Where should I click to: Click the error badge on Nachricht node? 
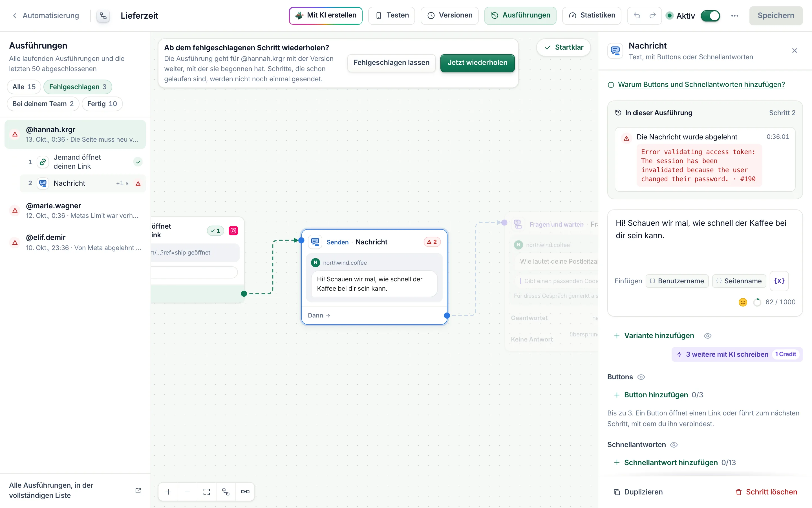coord(432,242)
